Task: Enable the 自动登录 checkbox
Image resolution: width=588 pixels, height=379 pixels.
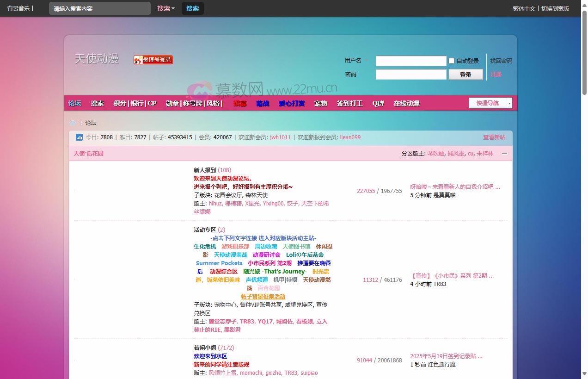Action: (452, 61)
